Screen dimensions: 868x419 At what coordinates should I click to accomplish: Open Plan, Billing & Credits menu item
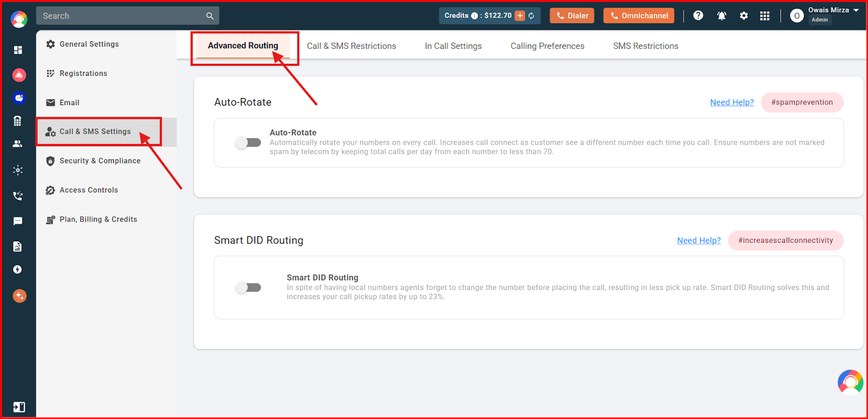(106, 220)
